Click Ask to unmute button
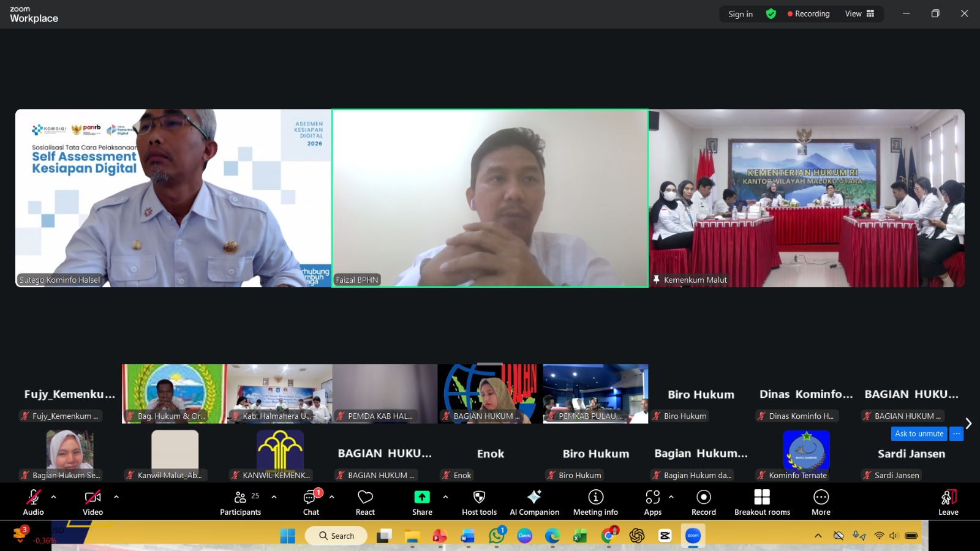 (919, 433)
